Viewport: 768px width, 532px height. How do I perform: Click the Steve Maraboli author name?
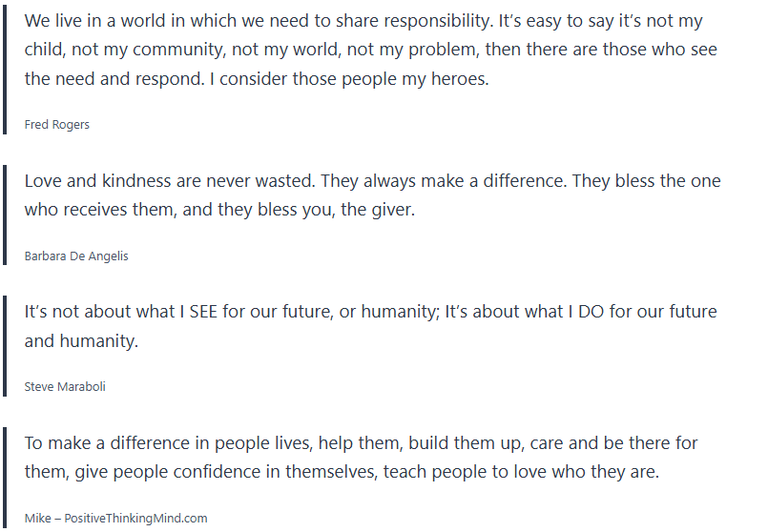65,386
